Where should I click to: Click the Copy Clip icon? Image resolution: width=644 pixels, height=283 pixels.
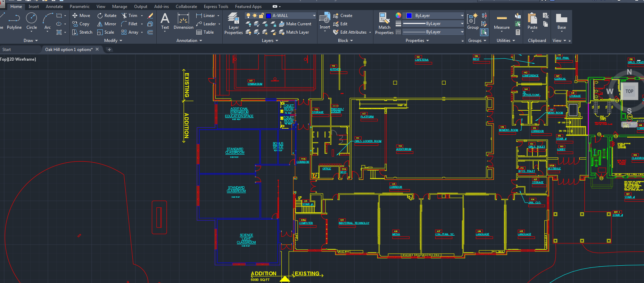coord(546,24)
